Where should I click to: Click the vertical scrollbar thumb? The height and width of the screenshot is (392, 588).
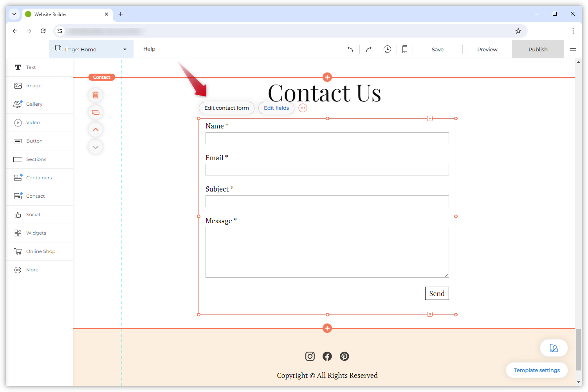coord(578,349)
